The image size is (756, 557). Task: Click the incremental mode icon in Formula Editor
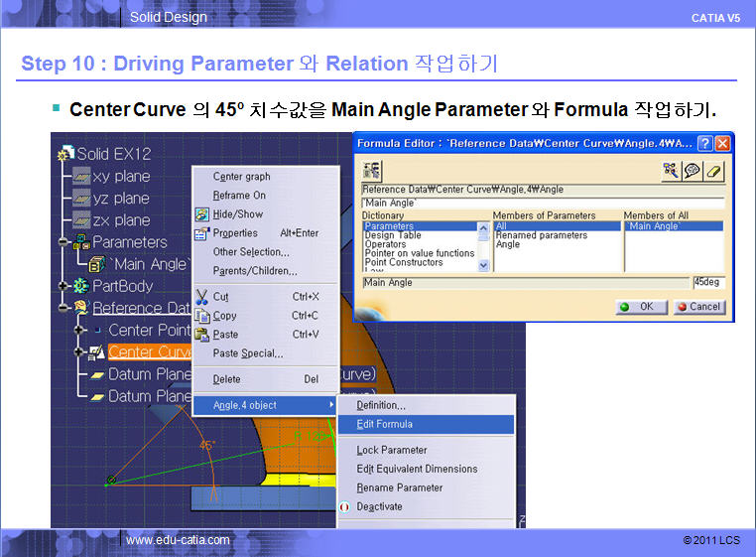(x=373, y=171)
